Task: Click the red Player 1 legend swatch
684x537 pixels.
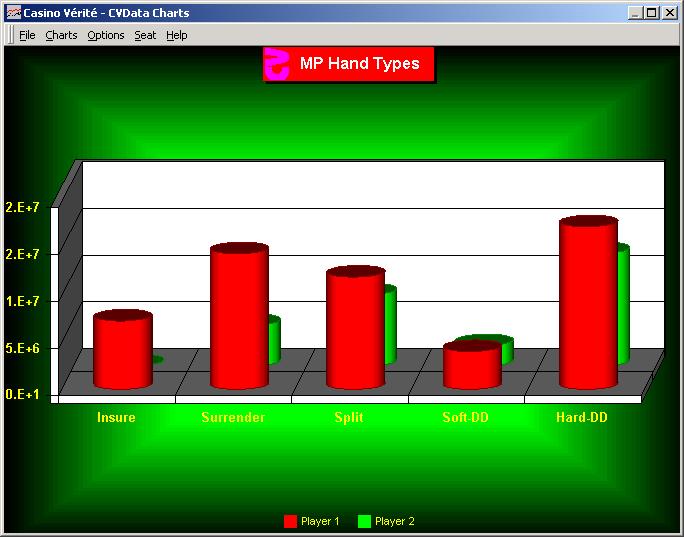Action: (x=291, y=521)
